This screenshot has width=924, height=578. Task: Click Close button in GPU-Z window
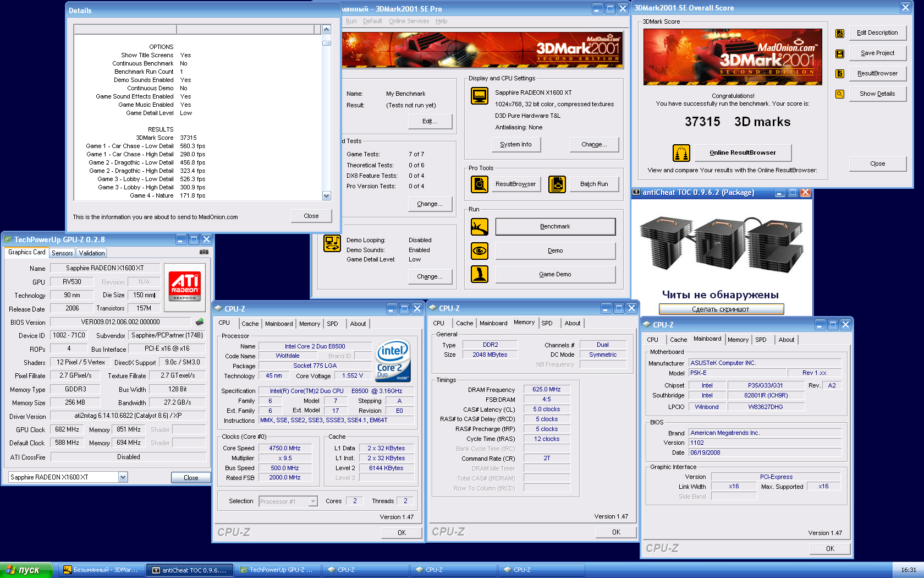[x=191, y=478]
